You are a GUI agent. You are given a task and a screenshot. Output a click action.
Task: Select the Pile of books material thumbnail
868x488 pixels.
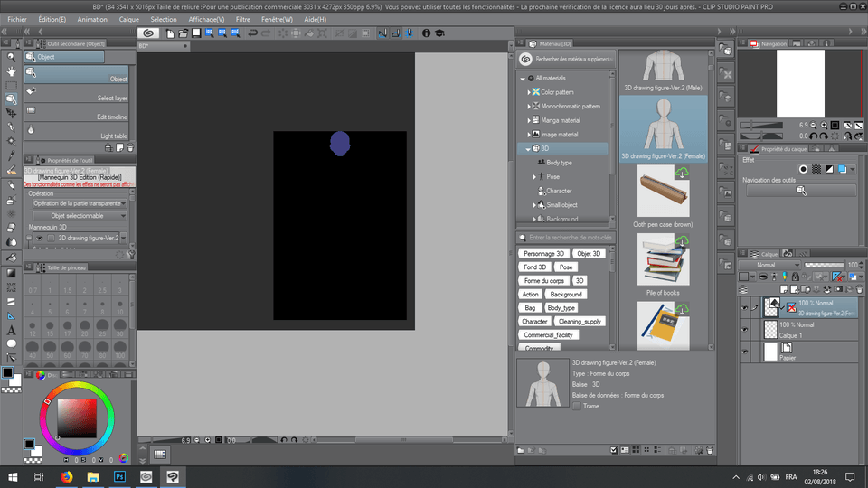pyautogui.click(x=663, y=259)
